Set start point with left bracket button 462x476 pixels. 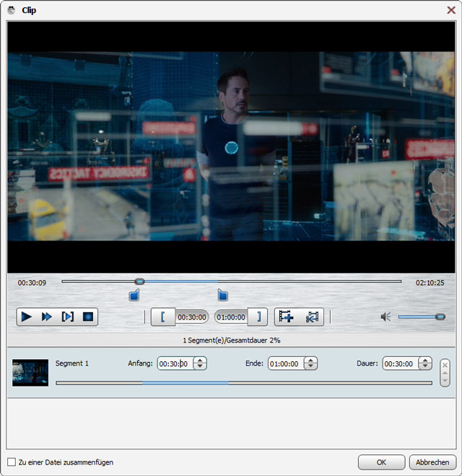tap(163, 317)
